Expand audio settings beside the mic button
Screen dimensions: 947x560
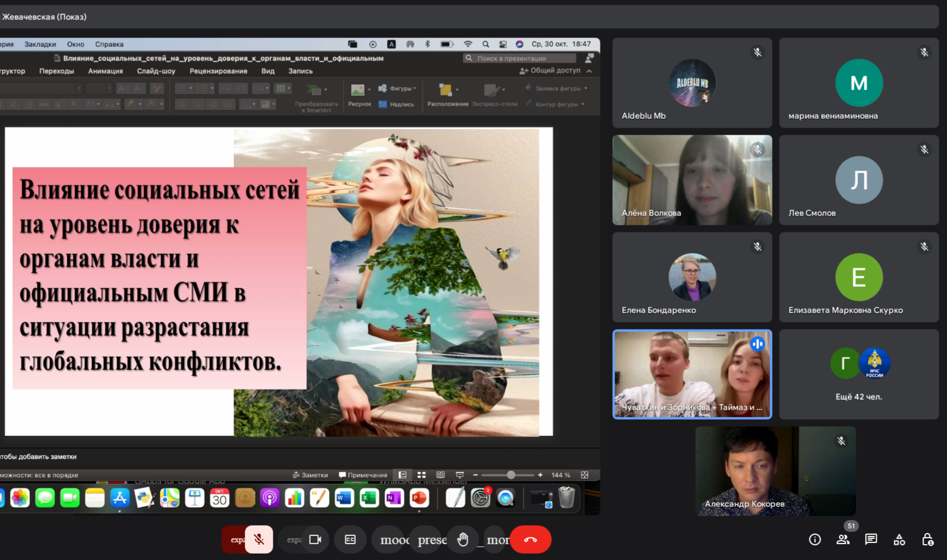pos(234,539)
